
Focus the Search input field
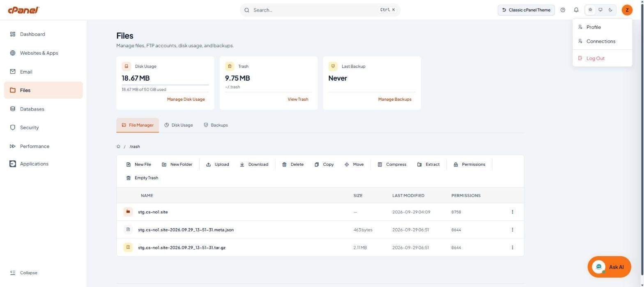(x=320, y=10)
